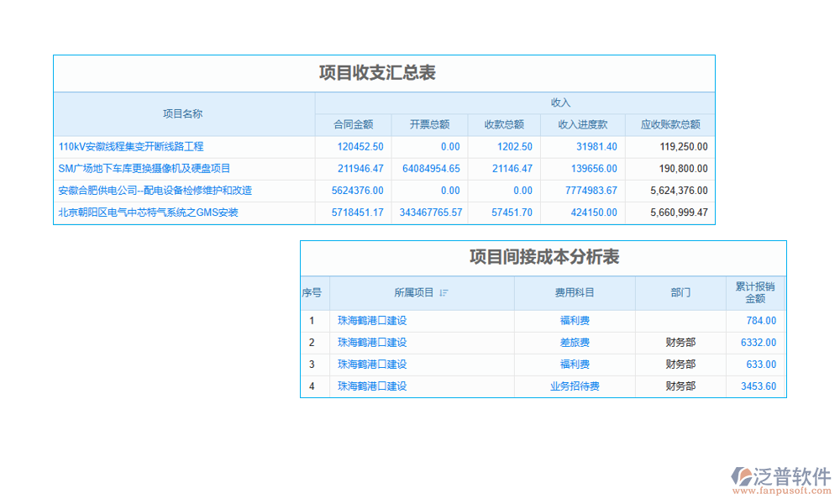The height and width of the screenshot is (504, 840).
Task: Open the 差旅费 expense category link
Action: 574,342
